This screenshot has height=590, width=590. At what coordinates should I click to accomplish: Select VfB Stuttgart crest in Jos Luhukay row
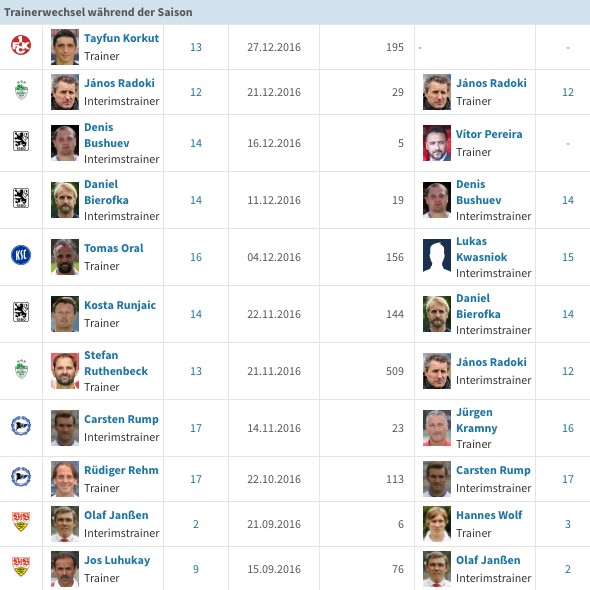pyautogui.click(x=21, y=566)
